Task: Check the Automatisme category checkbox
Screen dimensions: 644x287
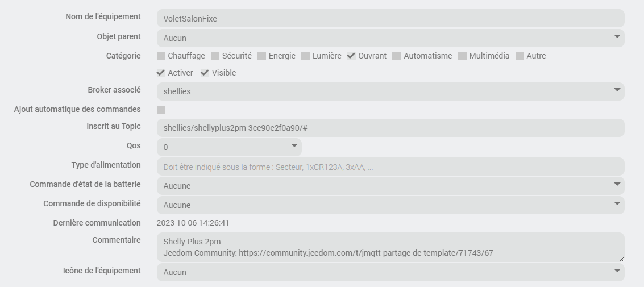Action: [397, 56]
